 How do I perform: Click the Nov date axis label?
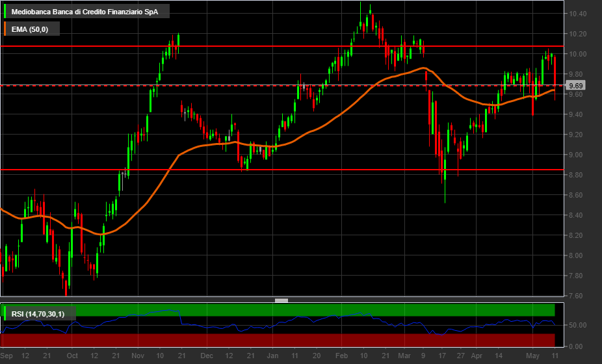138,356
